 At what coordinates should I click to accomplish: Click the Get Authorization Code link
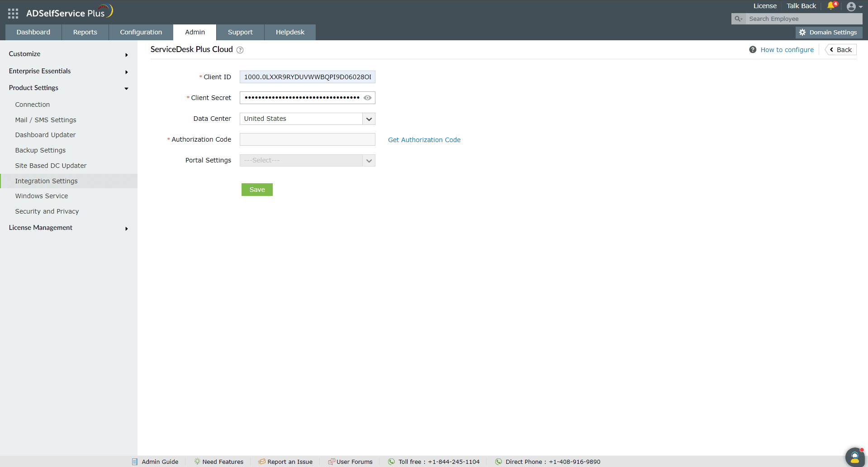click(x=424, y=140)
